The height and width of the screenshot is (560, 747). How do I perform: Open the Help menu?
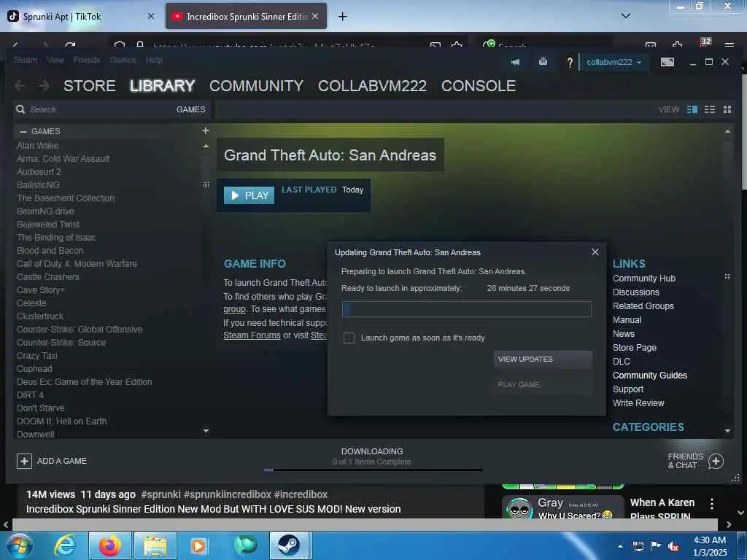(154, 60)
